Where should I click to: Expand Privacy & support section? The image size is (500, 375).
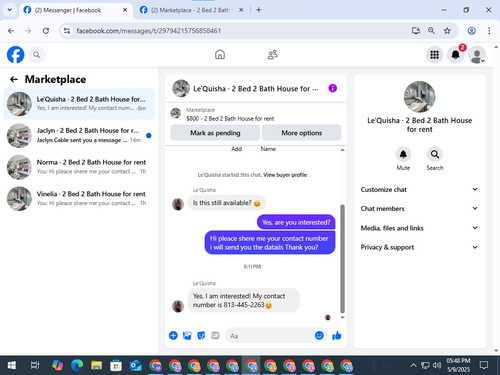419,247
